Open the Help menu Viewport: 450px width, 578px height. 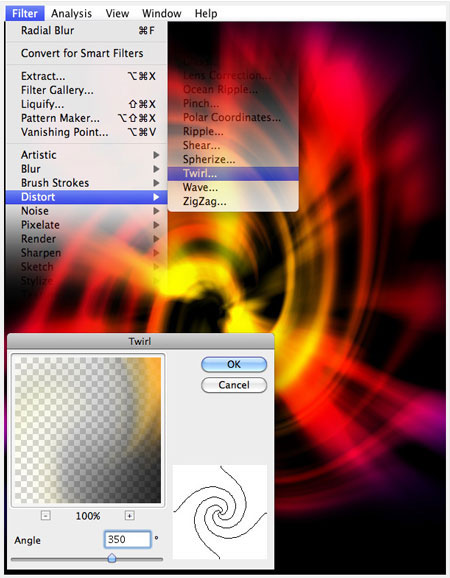[206, 13]
